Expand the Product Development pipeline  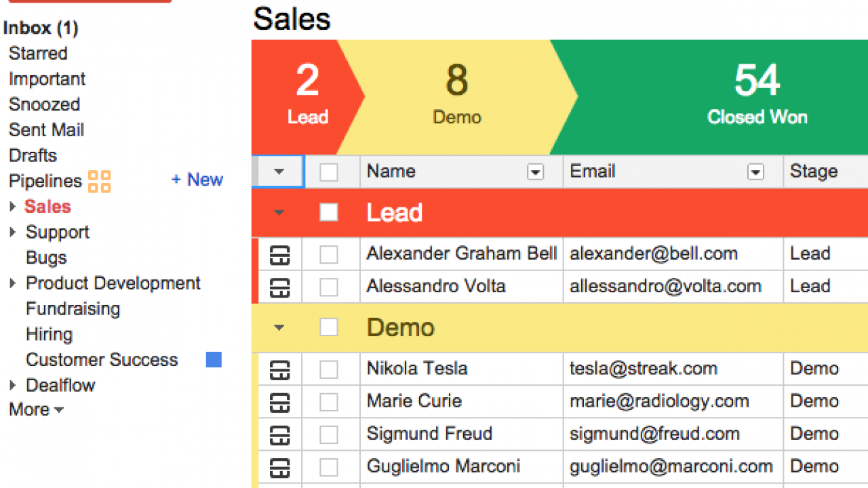[12, 283]
